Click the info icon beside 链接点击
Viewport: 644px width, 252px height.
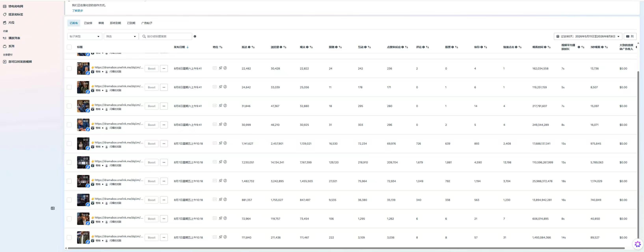516,47
